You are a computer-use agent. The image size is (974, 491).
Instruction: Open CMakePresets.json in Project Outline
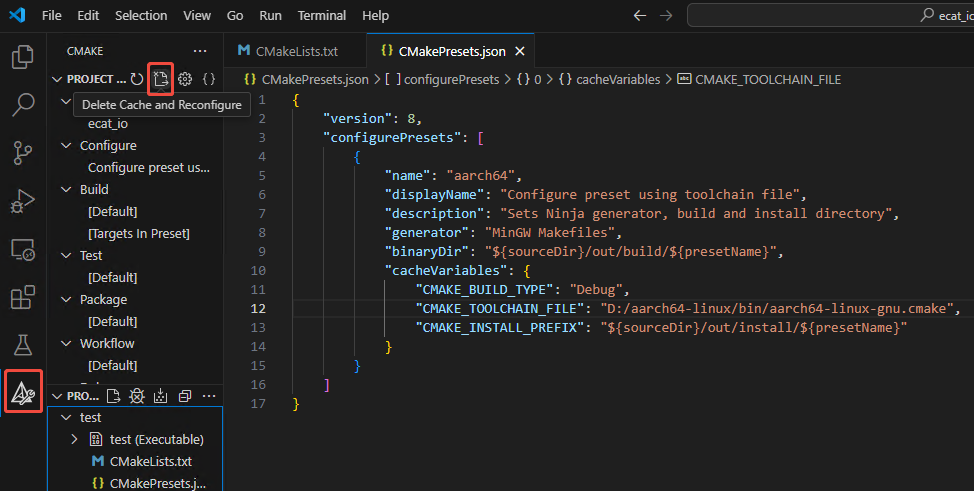tap(157, 483)
